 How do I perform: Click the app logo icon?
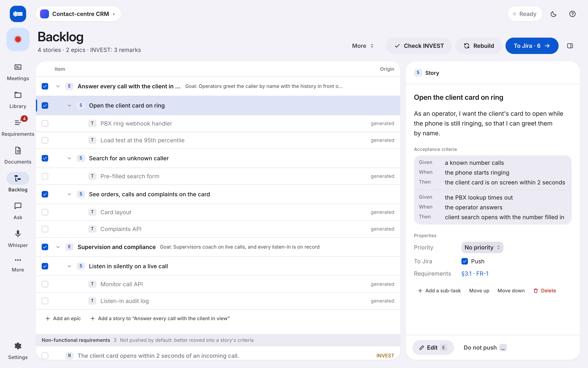coord(18,14)
